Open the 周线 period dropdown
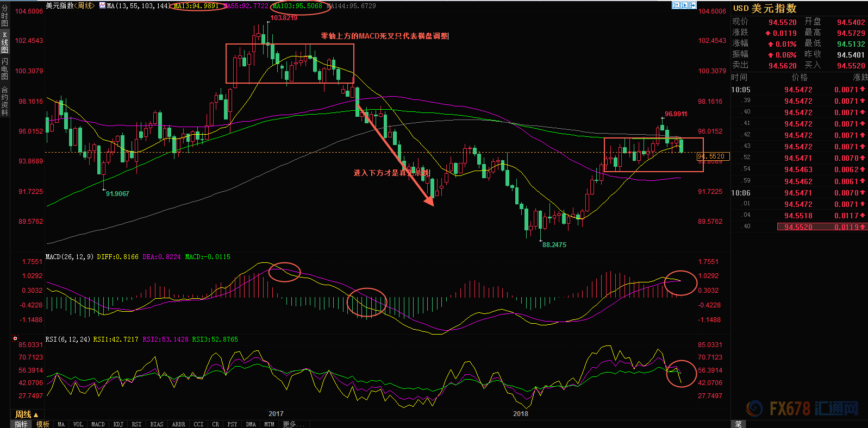Image resolution: width=868 pixels, height=428 pixels. pyautogui.click(x=27, y=414)
